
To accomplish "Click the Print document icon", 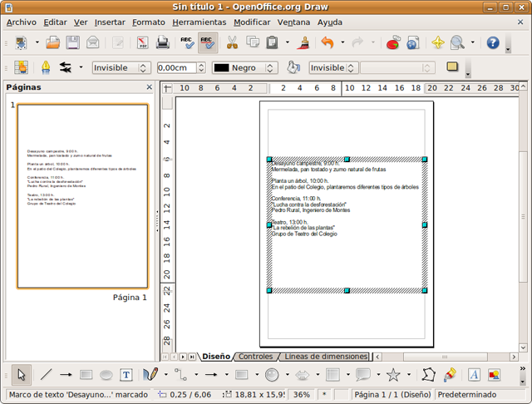I will click(163, 42).
